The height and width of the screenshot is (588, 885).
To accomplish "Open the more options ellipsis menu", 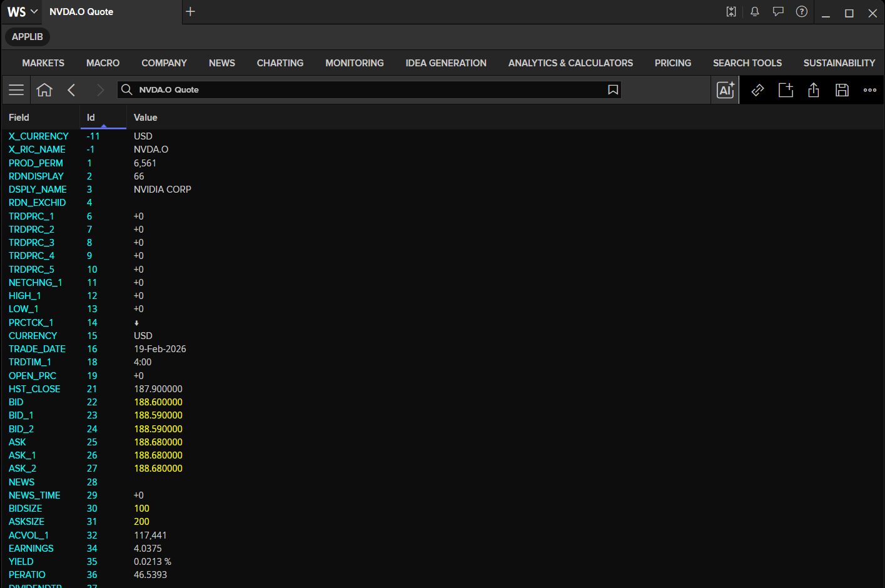I will (x=870, y=90).
